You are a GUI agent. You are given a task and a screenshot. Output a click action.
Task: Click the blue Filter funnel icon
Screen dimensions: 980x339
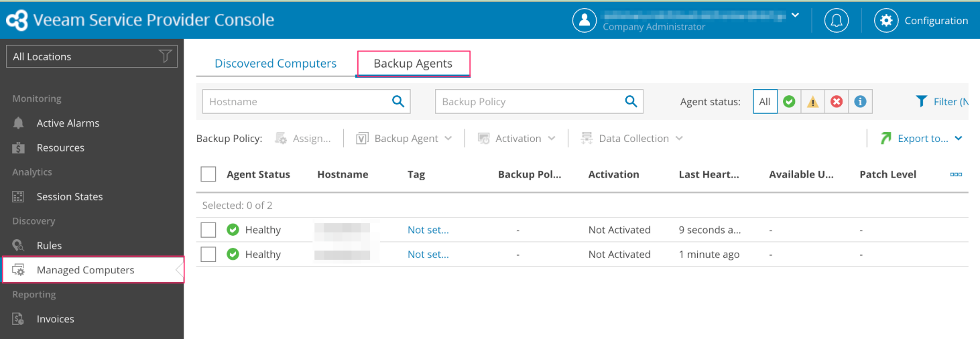(x=922, y=101)
